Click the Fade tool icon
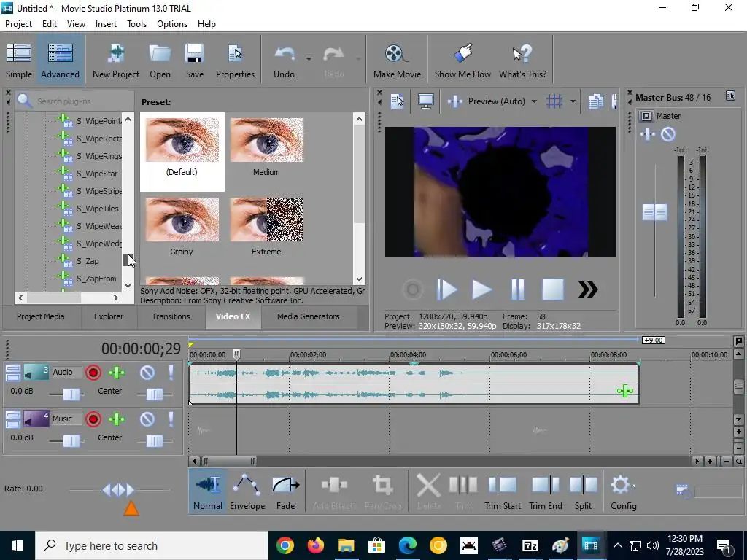This screenshot has width=747, height=560. pyautogui.click(x=285, y=492)
